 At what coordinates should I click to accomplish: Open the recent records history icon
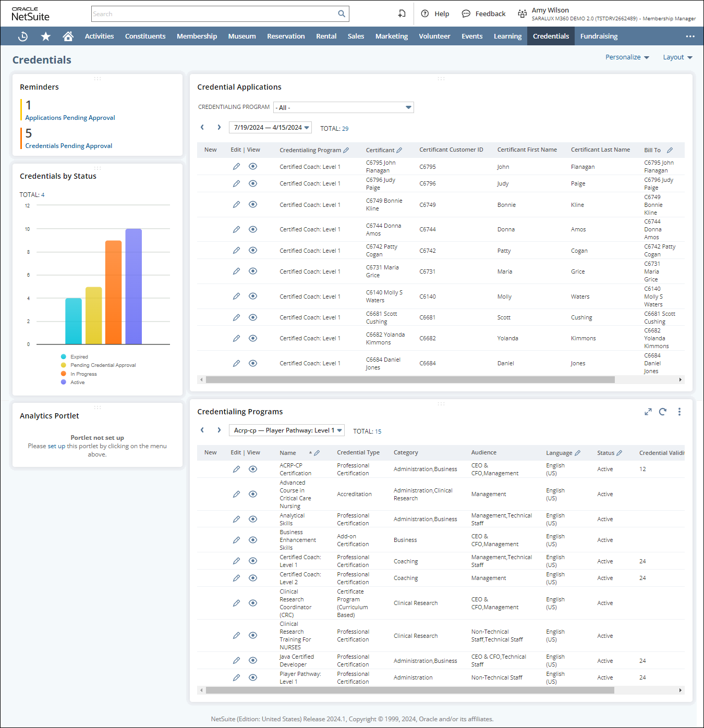tap(22, 36)
